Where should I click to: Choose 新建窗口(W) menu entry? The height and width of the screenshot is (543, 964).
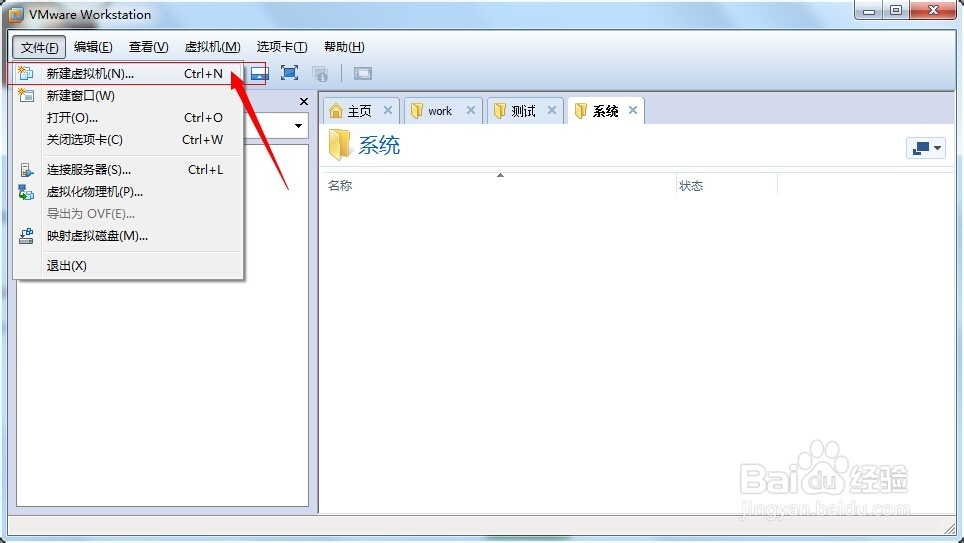(x=128, y=96)
